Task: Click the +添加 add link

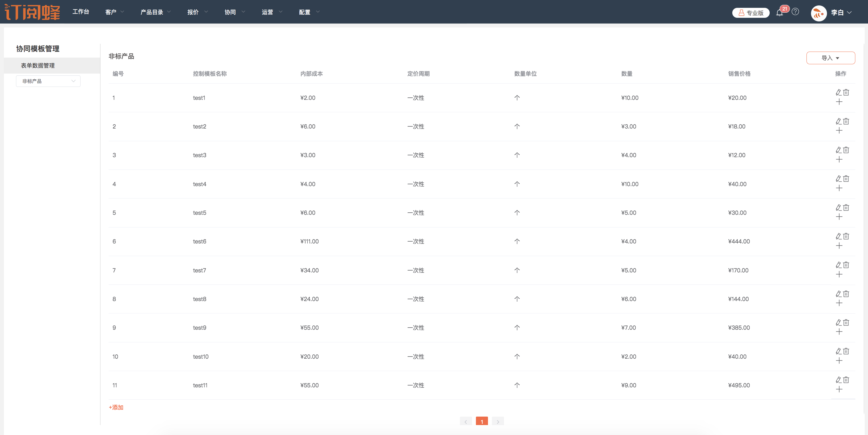Action: (x=116, y=407)
